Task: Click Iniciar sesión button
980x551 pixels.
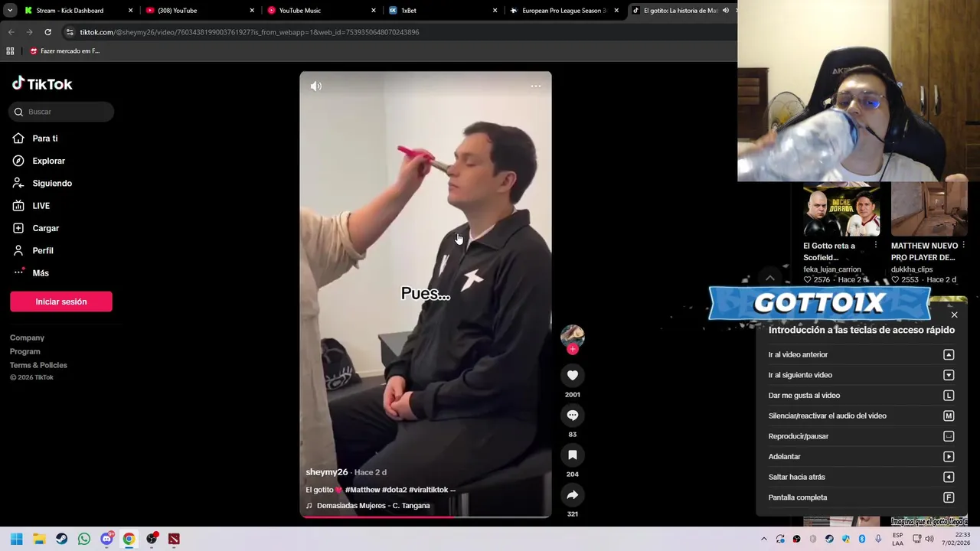Action: (x=61, y=302)
